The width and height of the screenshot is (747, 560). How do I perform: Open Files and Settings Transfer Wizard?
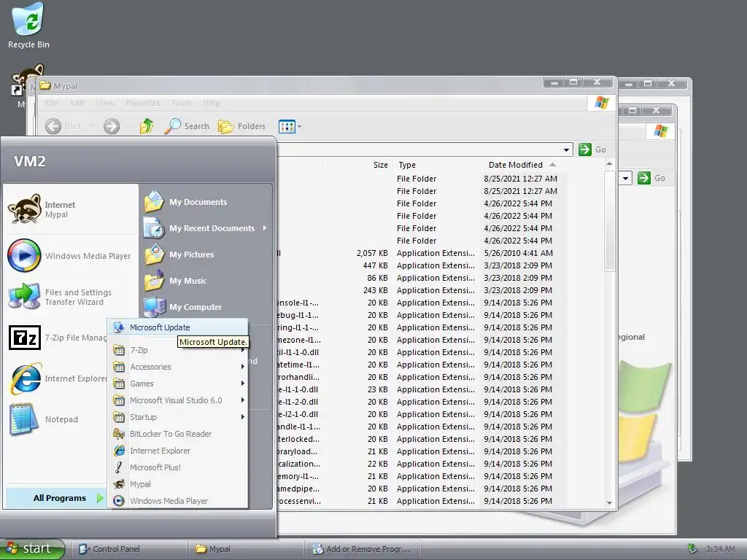(71, 297)
